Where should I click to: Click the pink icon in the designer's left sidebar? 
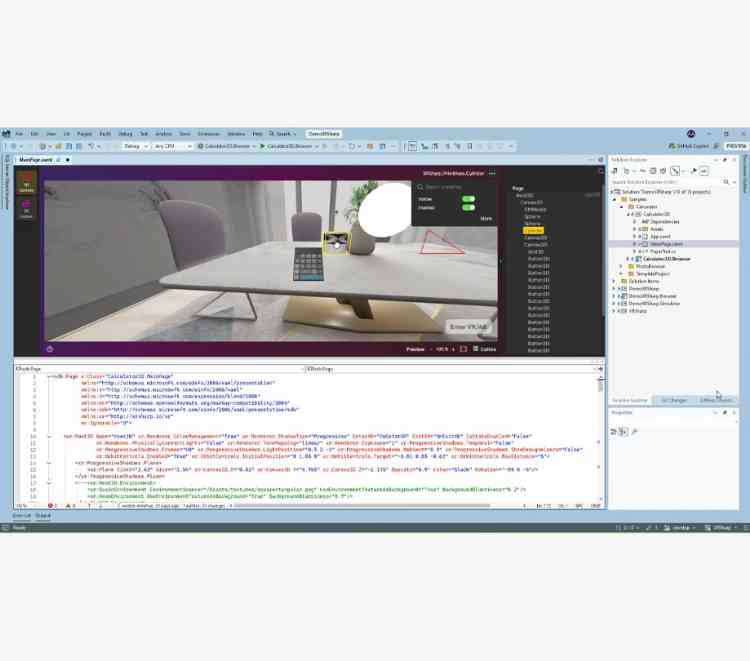coord(26,209)
